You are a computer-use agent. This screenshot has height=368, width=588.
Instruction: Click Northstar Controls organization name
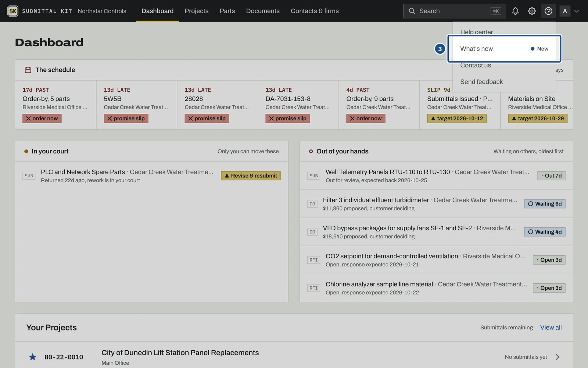[102, 11]
